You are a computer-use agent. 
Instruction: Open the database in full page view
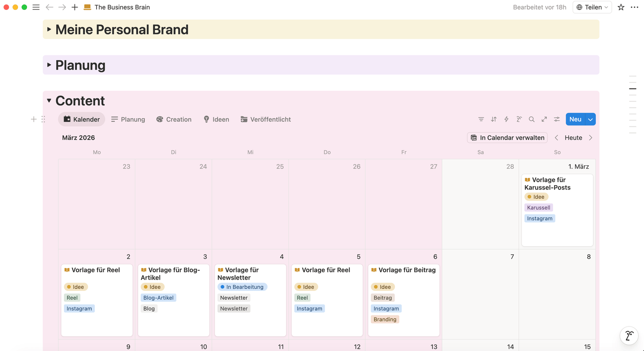(544, 119)
